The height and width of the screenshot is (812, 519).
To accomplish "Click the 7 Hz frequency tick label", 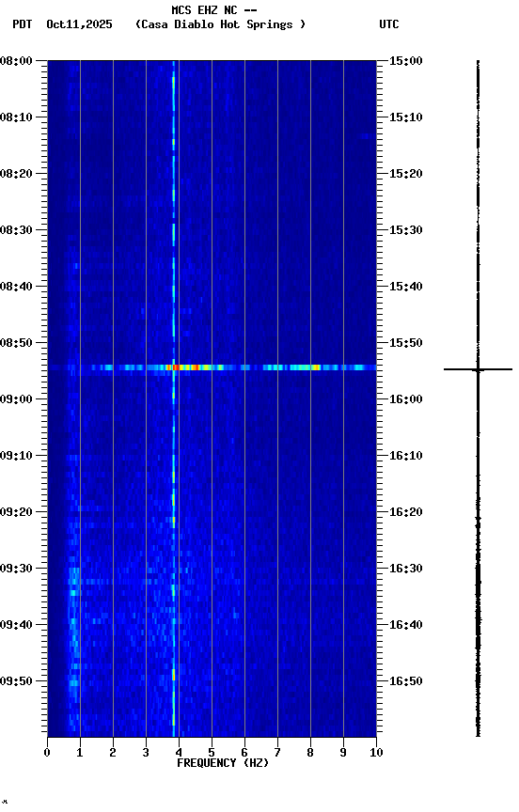I will (277, 753).
